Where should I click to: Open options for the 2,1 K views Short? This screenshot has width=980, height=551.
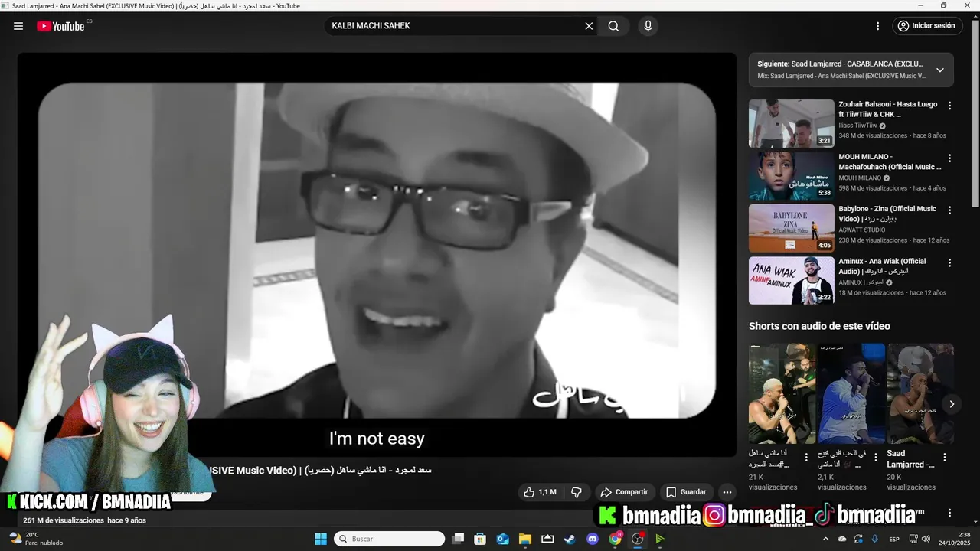876,458
